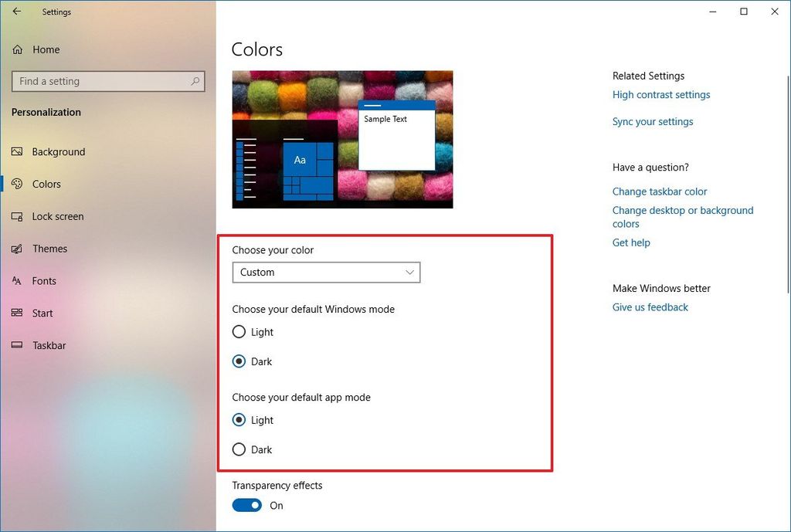Select the Background icon in the sidebar
The image size is (791, 532).
tap(18, 151)
